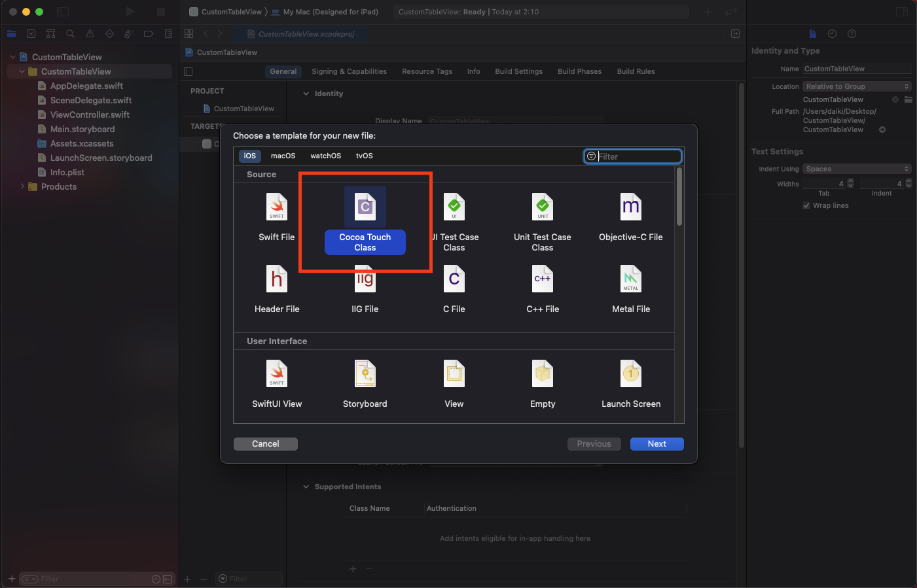Open the Location Relative to Group dropdown
The width and height of the screenshot is (917, 588).
click(x=857, y=86)
